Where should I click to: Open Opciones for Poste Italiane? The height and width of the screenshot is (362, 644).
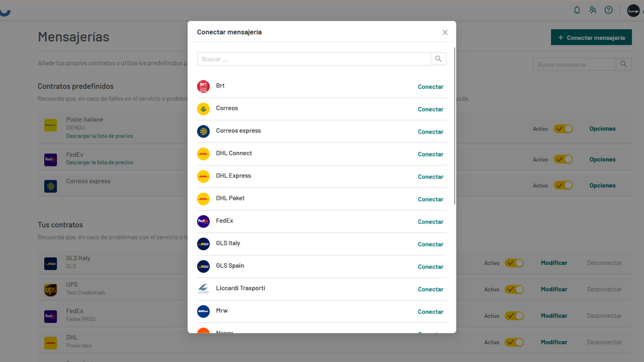coord(602,129)
